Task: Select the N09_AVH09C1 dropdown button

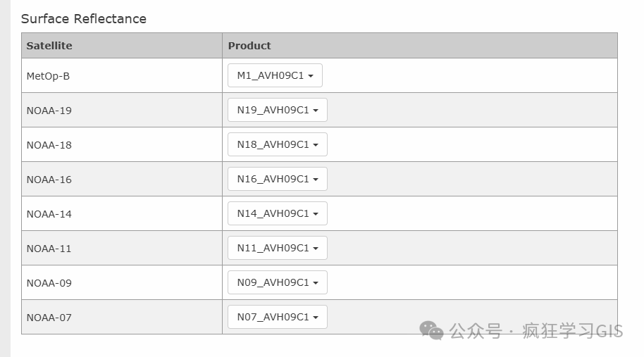Action: (277, 282)
